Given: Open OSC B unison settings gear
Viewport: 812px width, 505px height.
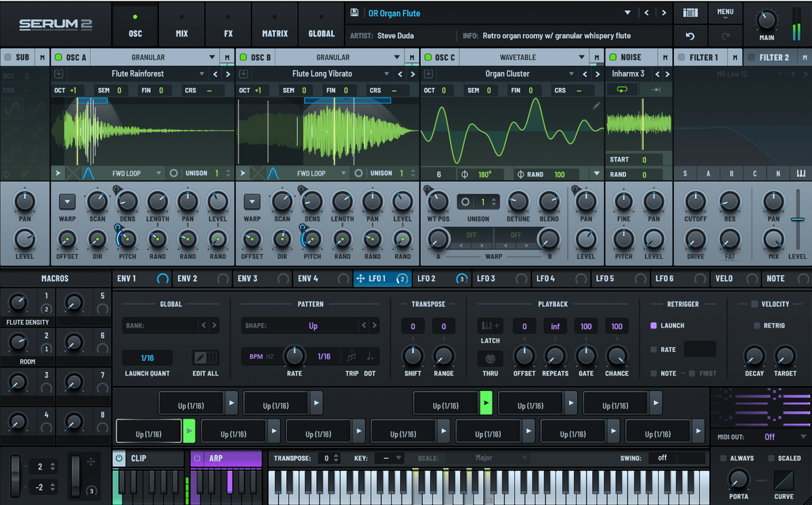Looking at the screenshot, I should coord(359,173).
